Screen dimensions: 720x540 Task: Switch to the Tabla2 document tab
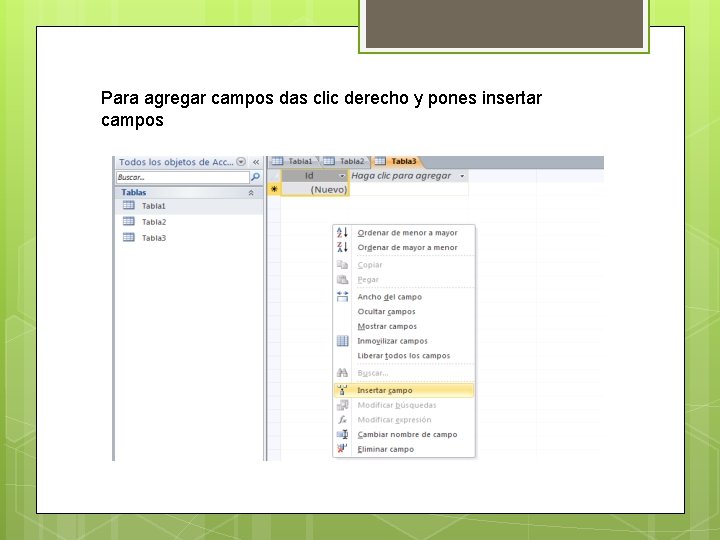(345, 161)
